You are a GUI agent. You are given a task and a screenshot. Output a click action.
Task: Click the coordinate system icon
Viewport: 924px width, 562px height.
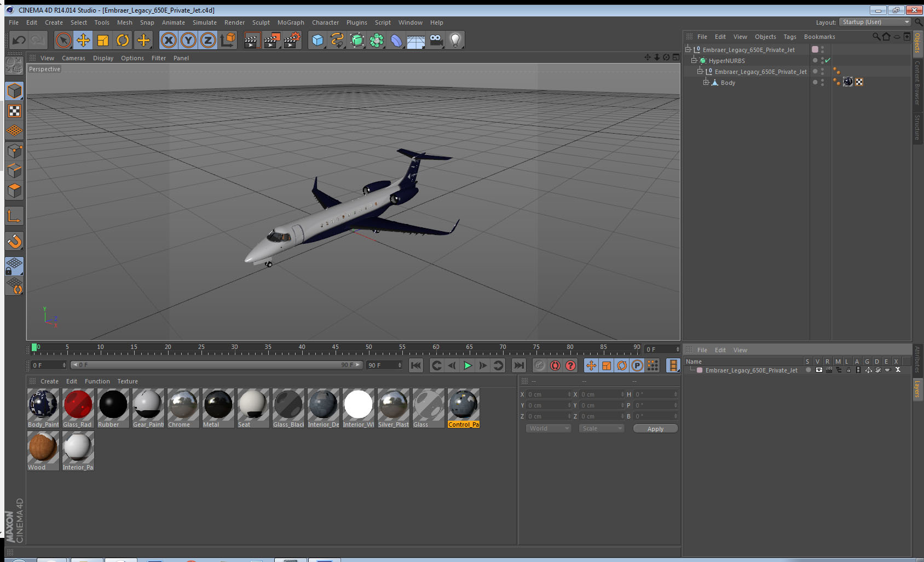point(228,40)
